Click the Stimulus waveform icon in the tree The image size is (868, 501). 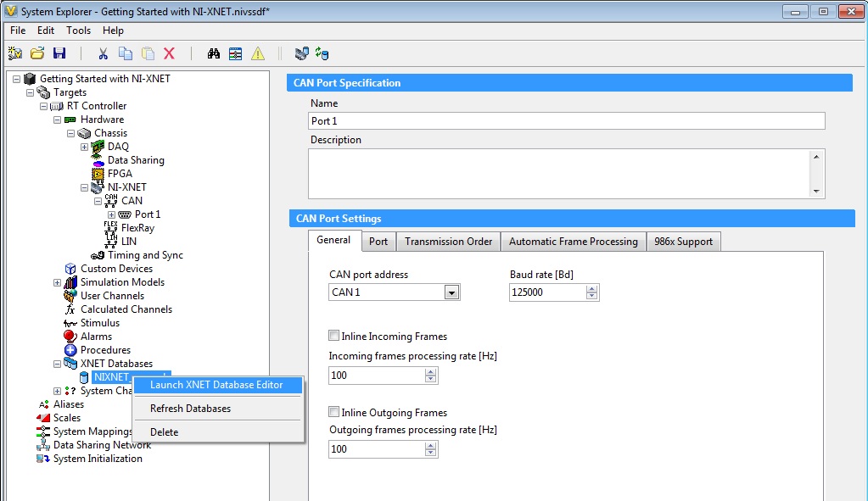pyautogui.click(x=70, y=324)
